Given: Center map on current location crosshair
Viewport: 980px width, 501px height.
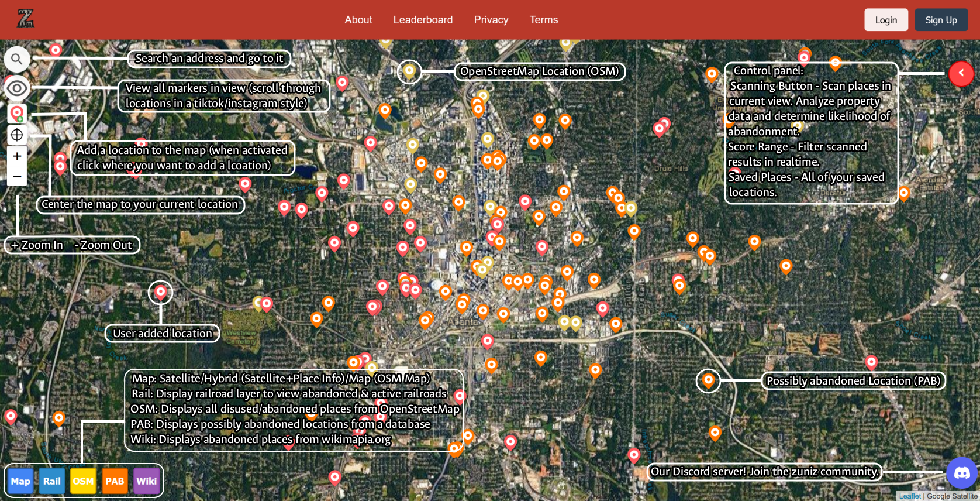Looking at the screenshot, I should click(x=17, y=135).
